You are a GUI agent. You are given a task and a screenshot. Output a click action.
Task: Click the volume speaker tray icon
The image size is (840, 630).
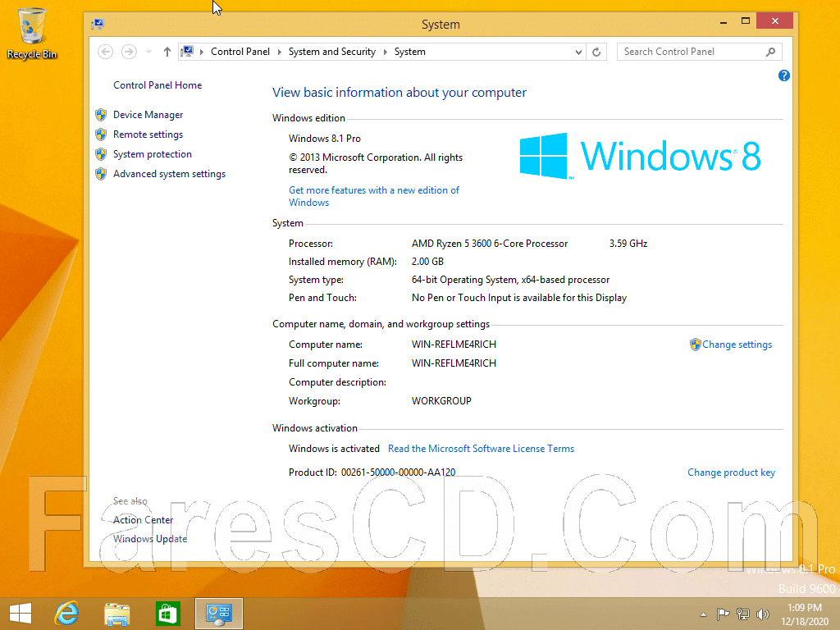(x=762, y=614)
